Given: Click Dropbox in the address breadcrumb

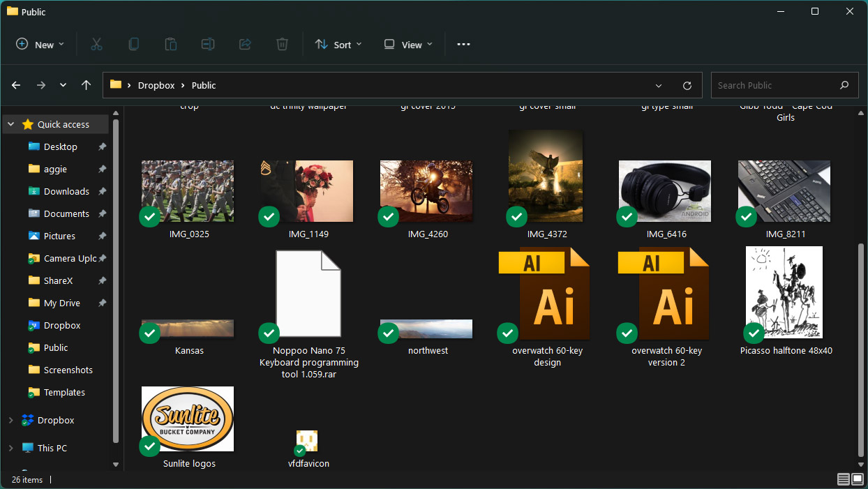Looking at the screenshot, I should [x=156, y=85].
